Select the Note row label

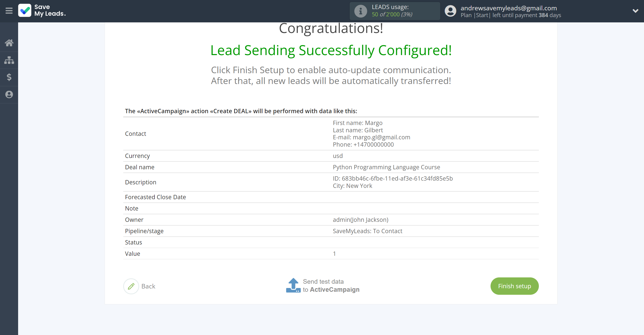click(x=132, y=208)
